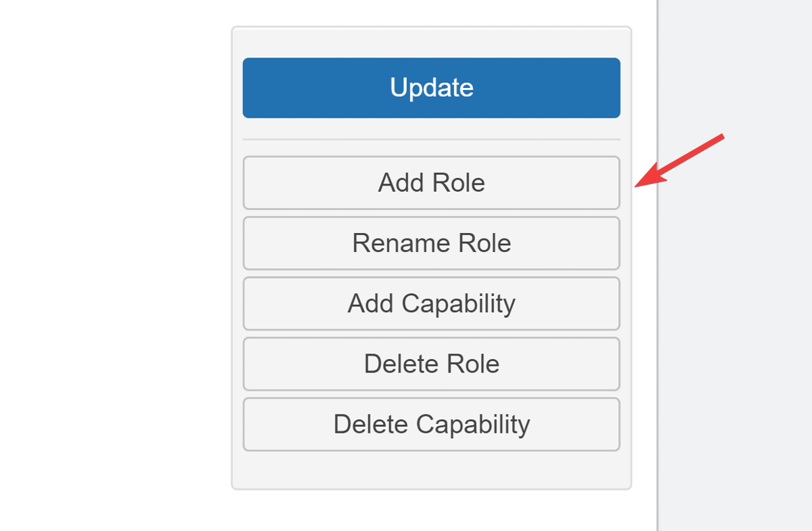Save role changes with Update
Viewport: 812px width, 531px height.
click(431, 88)
